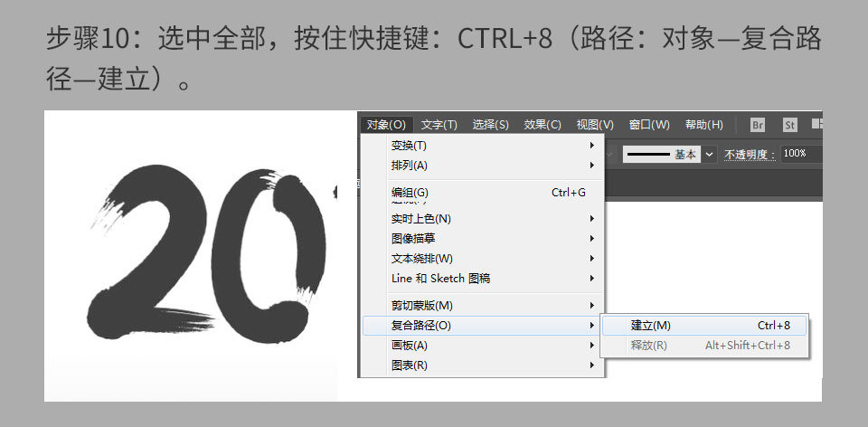Image resolution: width=868 pixels, height=427 pixels.
Task: Open the 实时上色(N) submenu entry
Action: coord(482,219)
